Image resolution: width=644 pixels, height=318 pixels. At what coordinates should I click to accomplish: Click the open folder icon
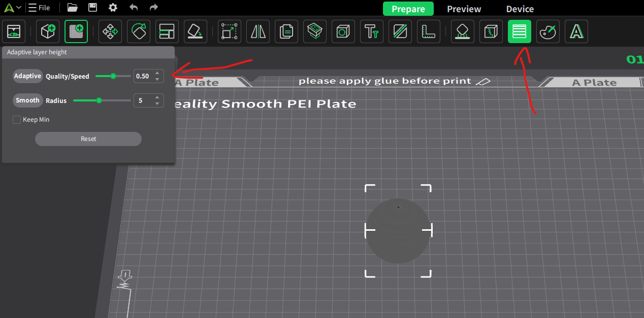coord(73,8)
